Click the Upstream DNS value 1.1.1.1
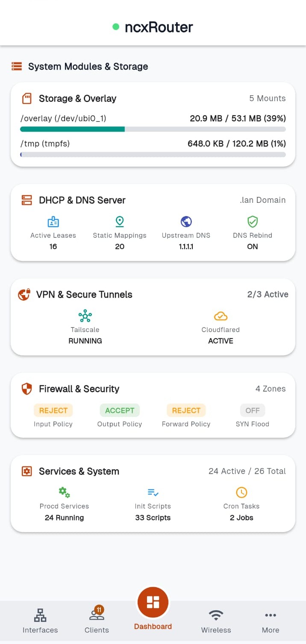The image size is (306, 644). (186, 246)
